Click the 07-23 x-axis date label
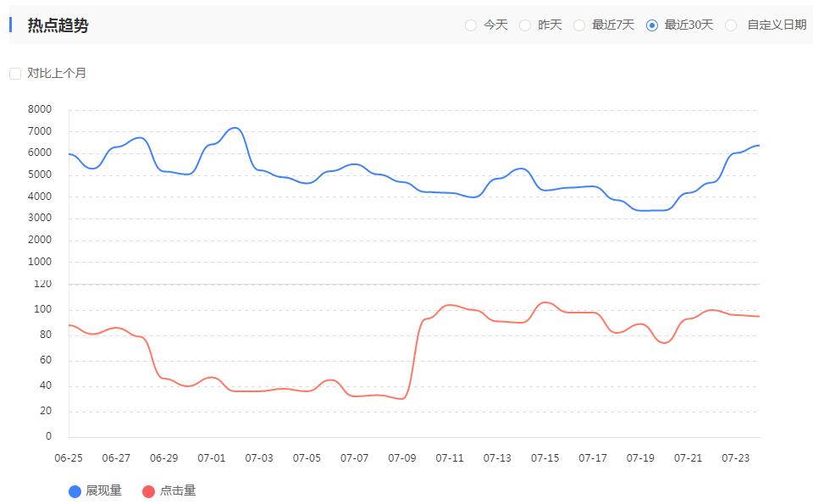Screen dimensions: 813x504 [x=736, y=458]
